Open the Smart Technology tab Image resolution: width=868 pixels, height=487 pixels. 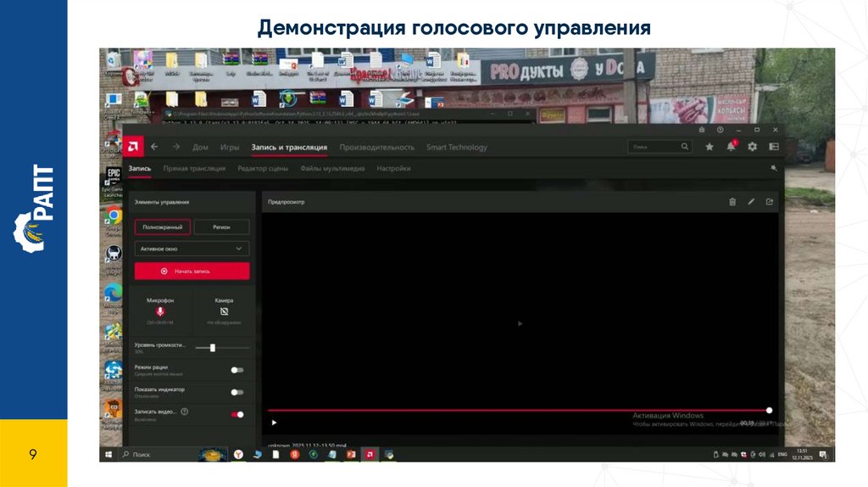457,147
